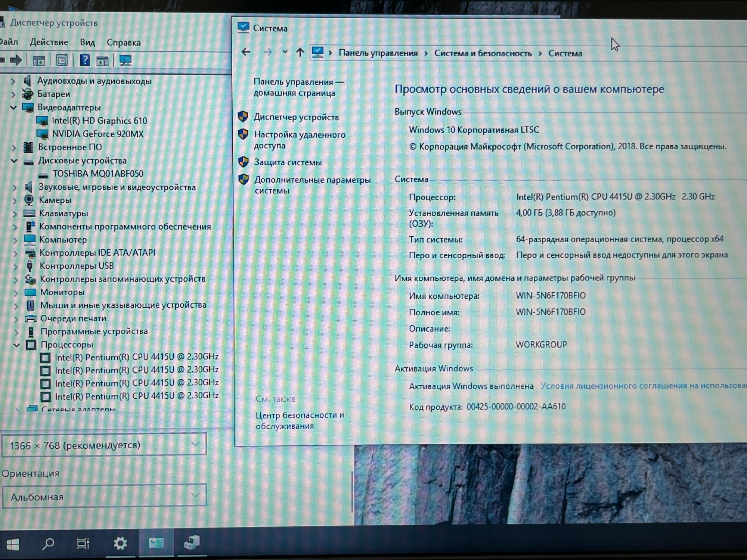Image resolution: width=747 pixels, height=560 pixels.
Task: Click the shield icon beside Диспетчер устройств link
Action: click(x=243, y=117)
